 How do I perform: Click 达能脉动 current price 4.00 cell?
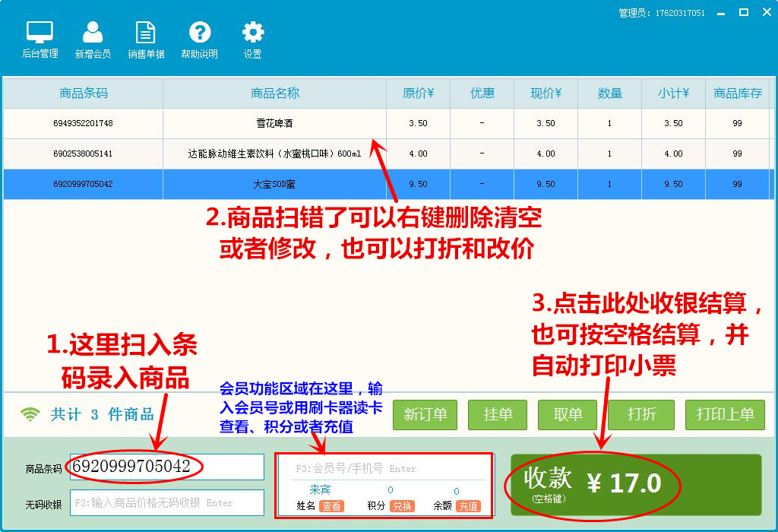click(x=546, y=154)
